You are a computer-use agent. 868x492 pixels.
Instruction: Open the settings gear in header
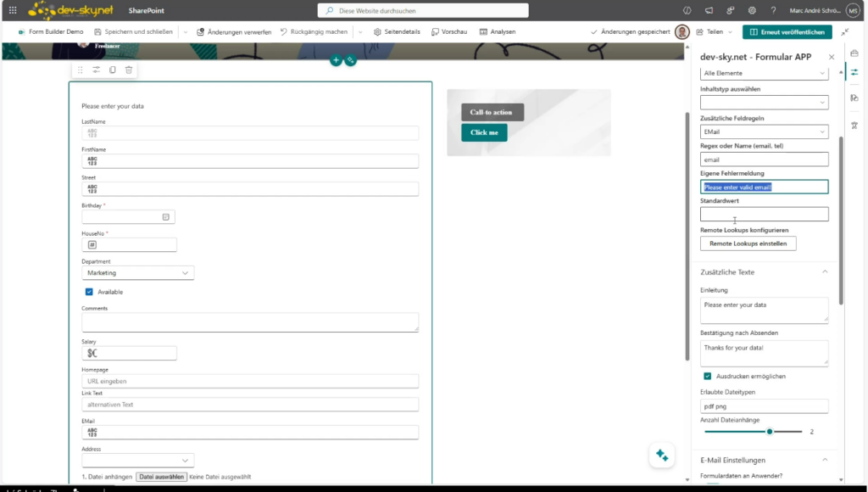(752, 10)
